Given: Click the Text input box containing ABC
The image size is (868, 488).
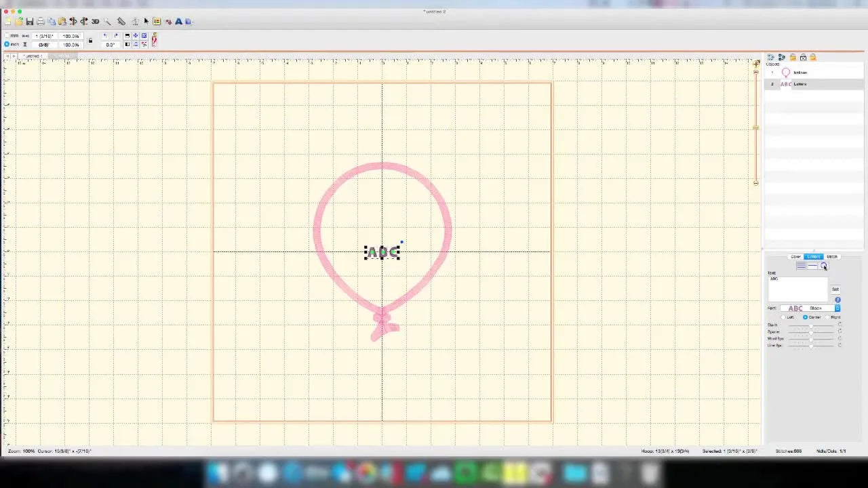Looking at the screenshot, I should click(x=798, y=289).
